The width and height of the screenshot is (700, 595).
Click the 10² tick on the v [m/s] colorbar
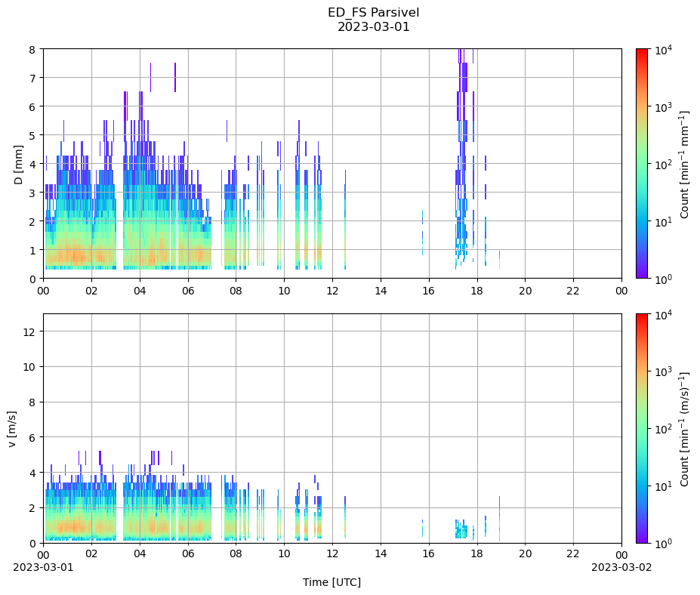pos(664,429)
